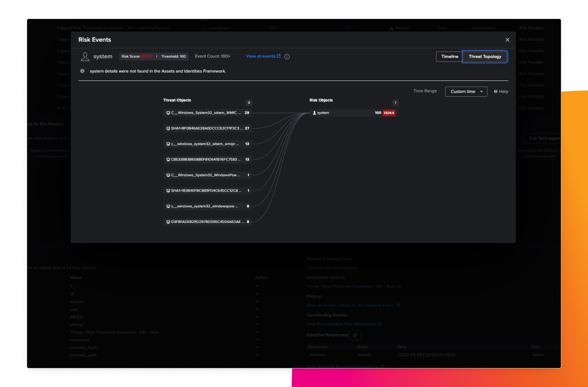Click the external link icon on View all events
Screen dimensions: 588x387
coord(279,56)
